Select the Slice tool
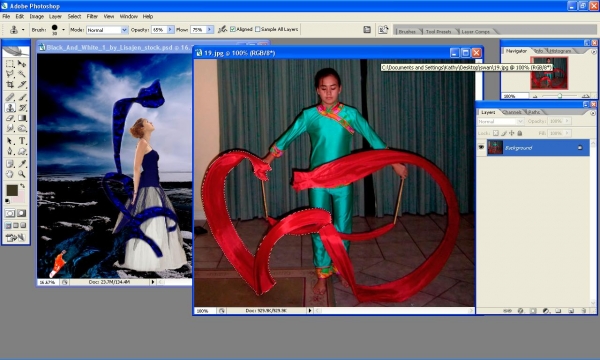 pyautogui.click(x=22, y=84)
